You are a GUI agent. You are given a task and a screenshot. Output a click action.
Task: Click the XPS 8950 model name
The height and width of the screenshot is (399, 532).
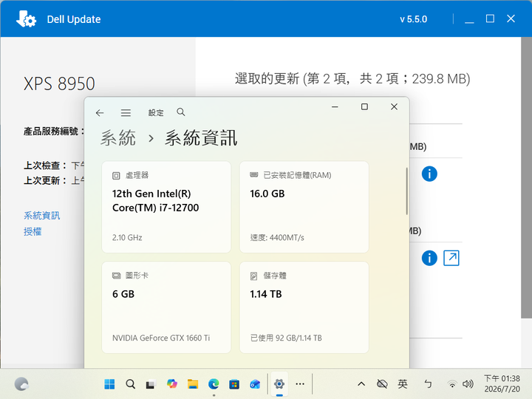pos(59,83)
